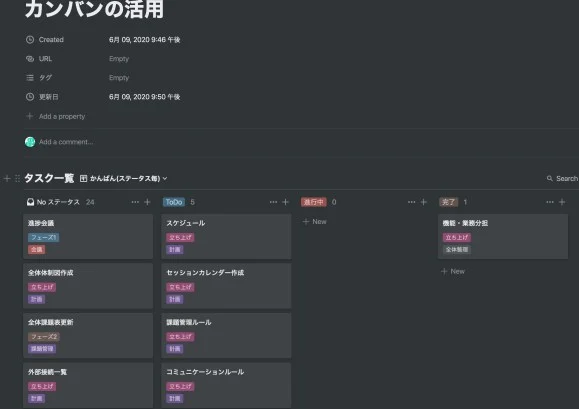Expand the かんばん(ステータス毎) view dropdown
Image resolution: width=579 pixels, height=409 pixels.
(x=124, y=179)
